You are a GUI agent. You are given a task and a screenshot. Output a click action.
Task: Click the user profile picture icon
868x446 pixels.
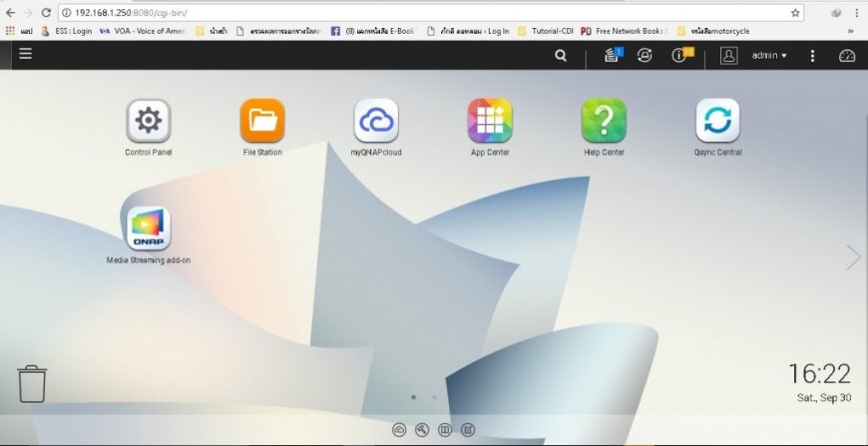(x=728, y=55)
